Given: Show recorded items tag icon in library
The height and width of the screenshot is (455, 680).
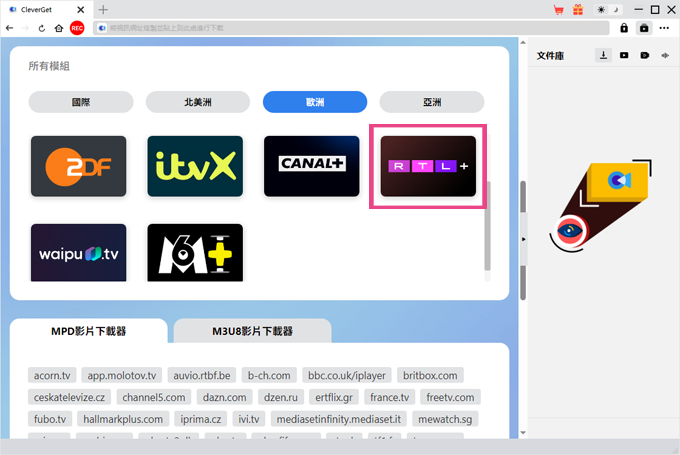Looking at the screenshot, I should pos(645,55).
